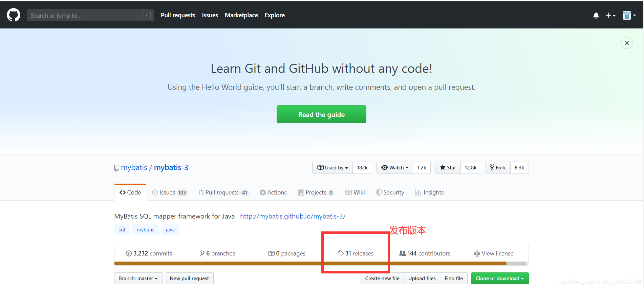Open the 1.2k watchers count
Screen dimensions: 644x288
(x=422, y=167)
